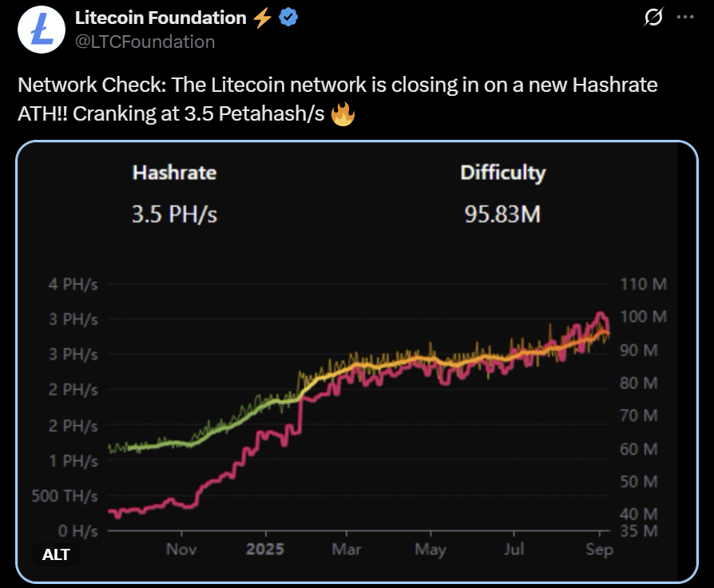Image resolution: width=714 pixels, height=588 pixels.
Task: Select the 2025 marker on the x-axis
Action: (268, 549)
